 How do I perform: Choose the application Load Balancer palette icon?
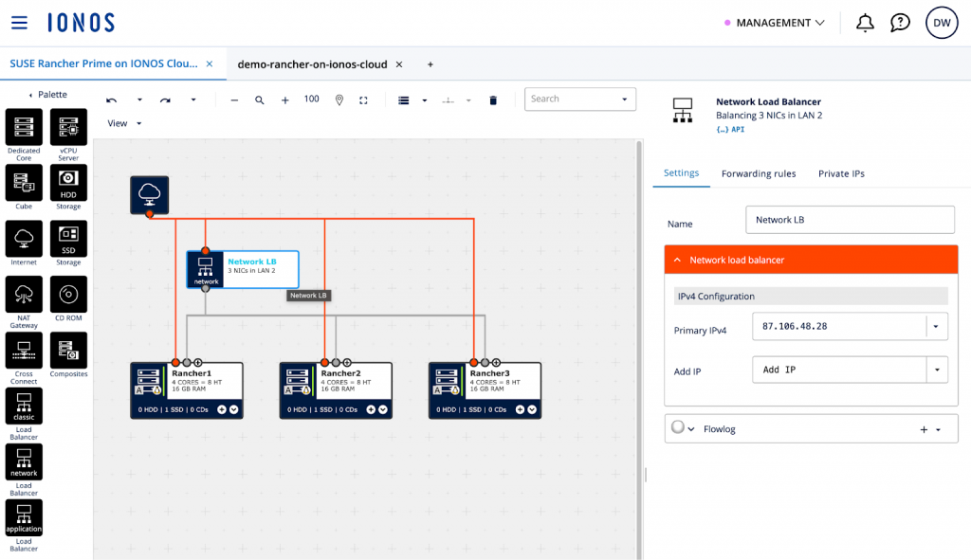pos(24,518)
